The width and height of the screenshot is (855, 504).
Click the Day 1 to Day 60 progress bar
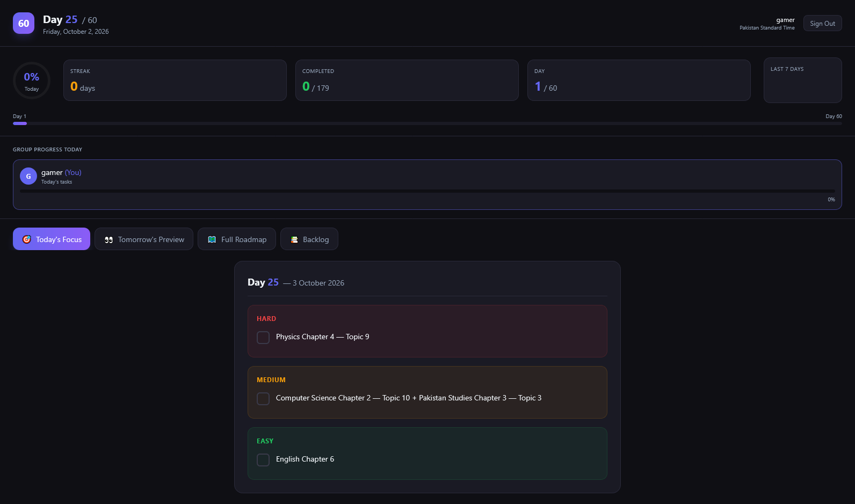(427, 123)
